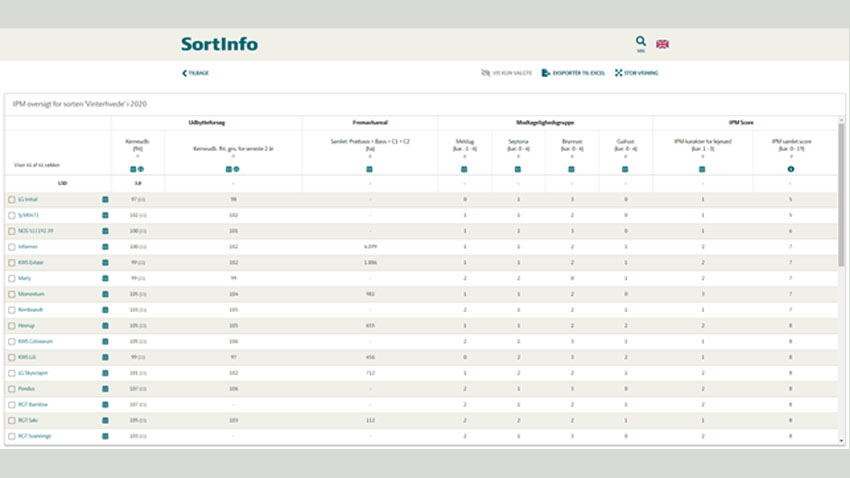The height and width of the screenshot is (478, 850).
Task: Tick the checkbox for LG Skyscraper
Action: 12,373
